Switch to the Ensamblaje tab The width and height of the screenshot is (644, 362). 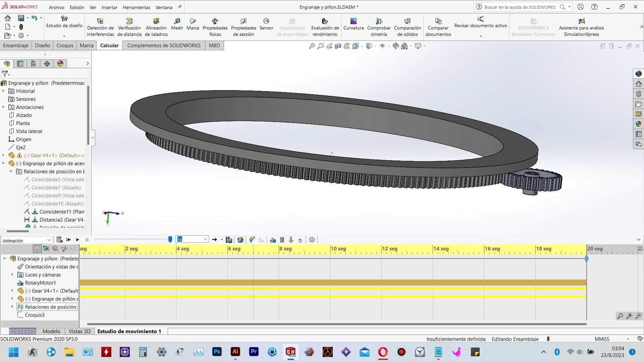click(16, 45)
